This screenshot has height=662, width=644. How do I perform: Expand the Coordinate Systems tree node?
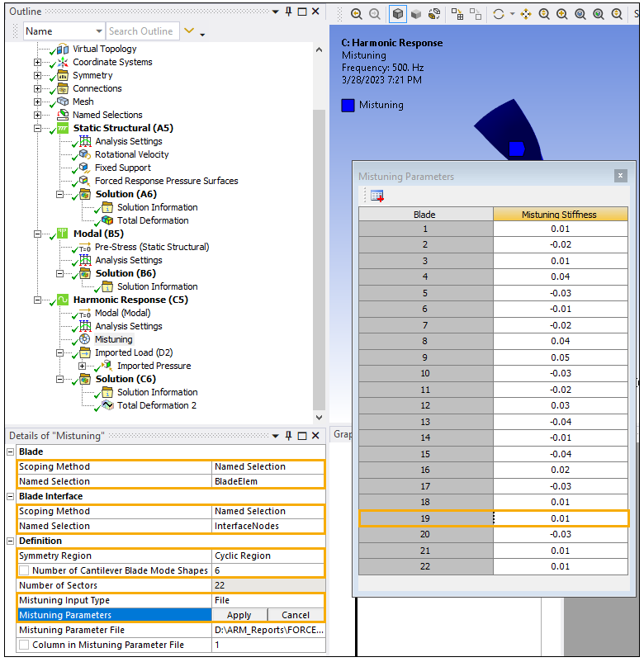(x=38, y=62)
